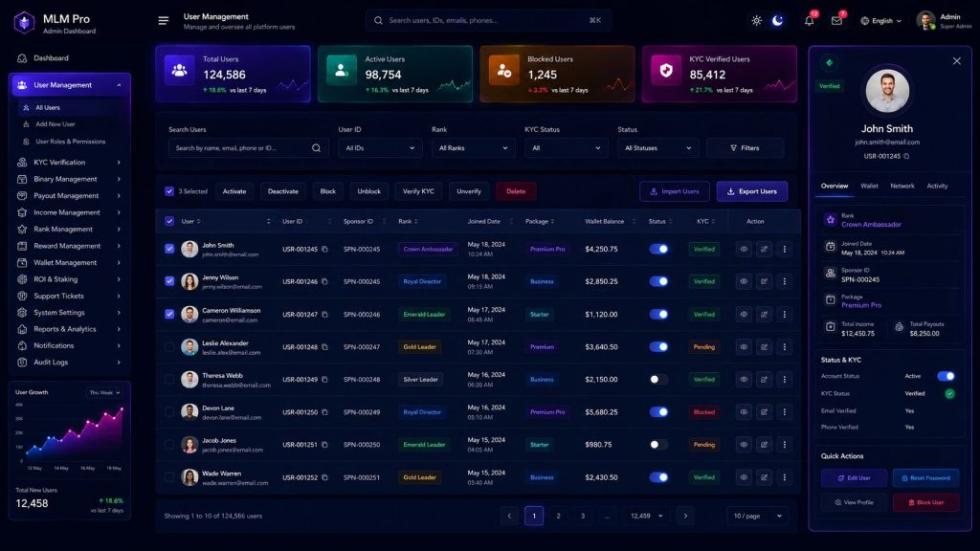Click the hamburger menu icon
This screenshot has height=551, width=980.
pos(163,21)
